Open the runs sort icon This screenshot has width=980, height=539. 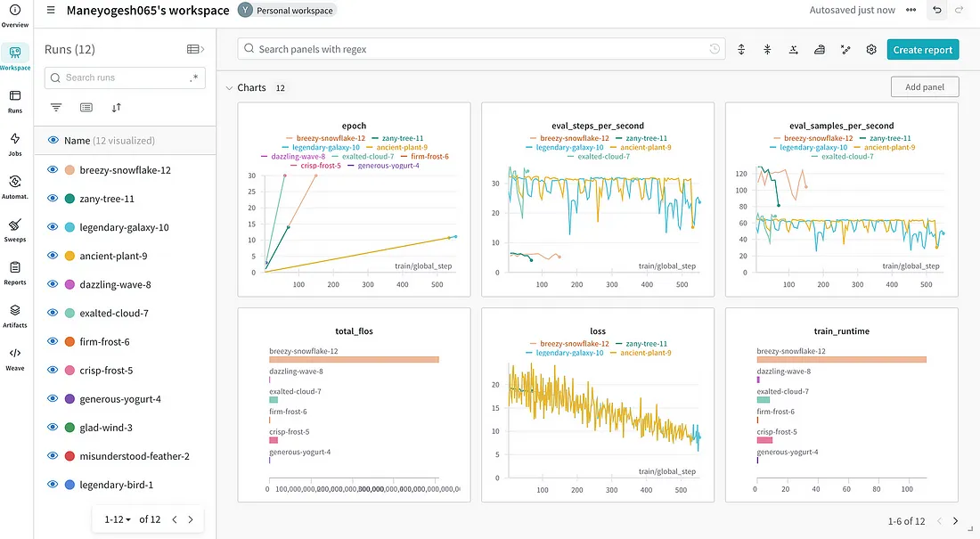[116, 108]
